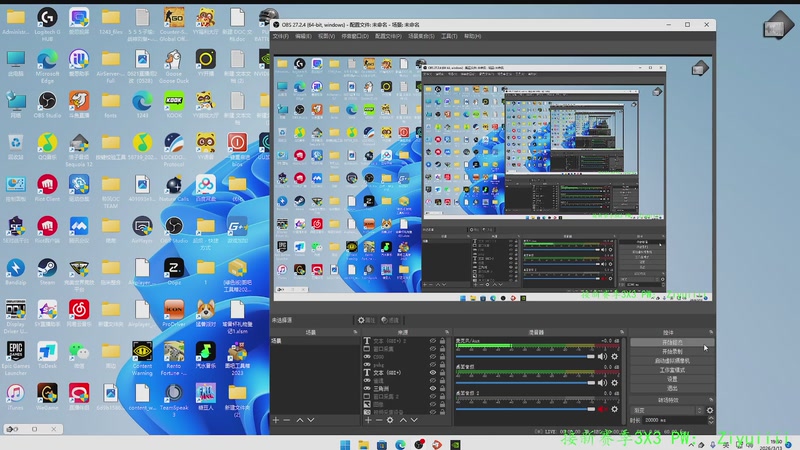800x450 pixels.
Task: Select the Content Warning desktop icon
Action: point(142,358)
